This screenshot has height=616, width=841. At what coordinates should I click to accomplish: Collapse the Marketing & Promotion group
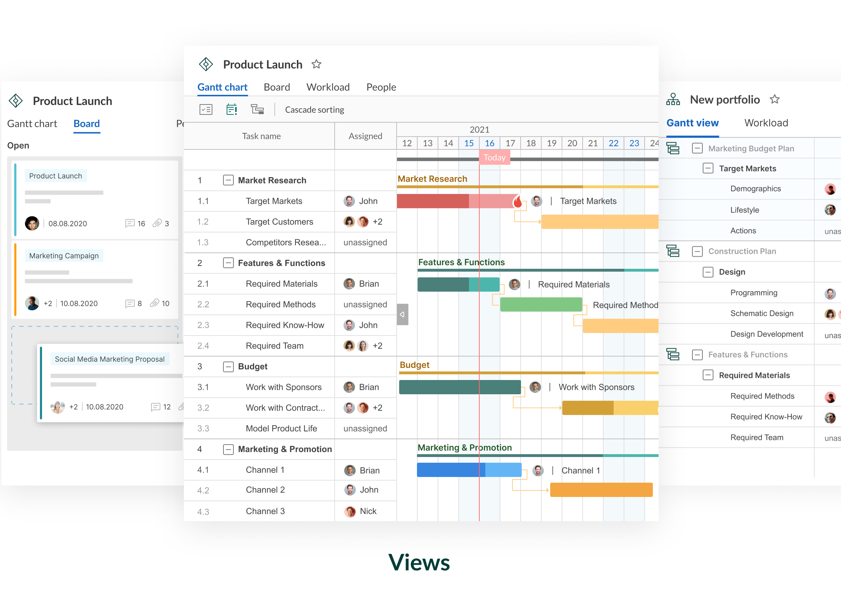pos(228,449)
